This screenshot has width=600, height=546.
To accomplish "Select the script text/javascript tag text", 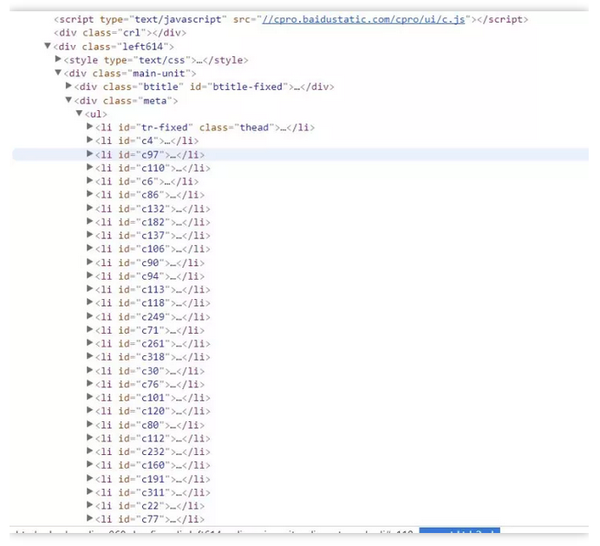I will point(291,20).
